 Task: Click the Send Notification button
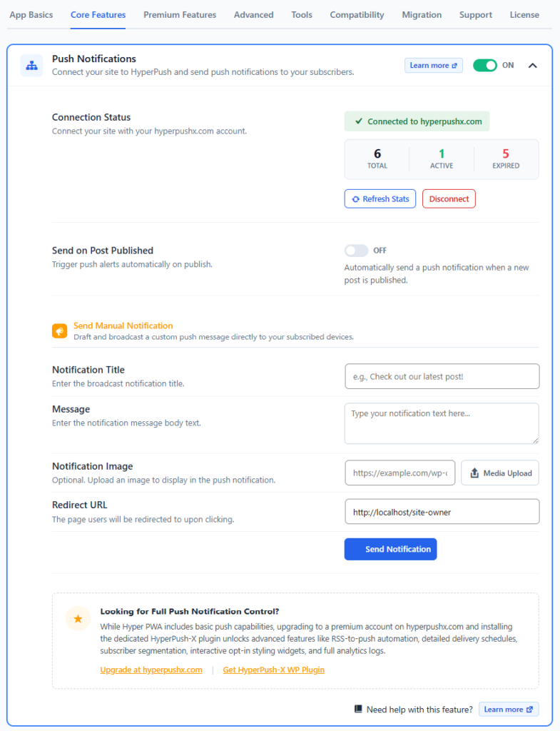(x=390, y=549)
